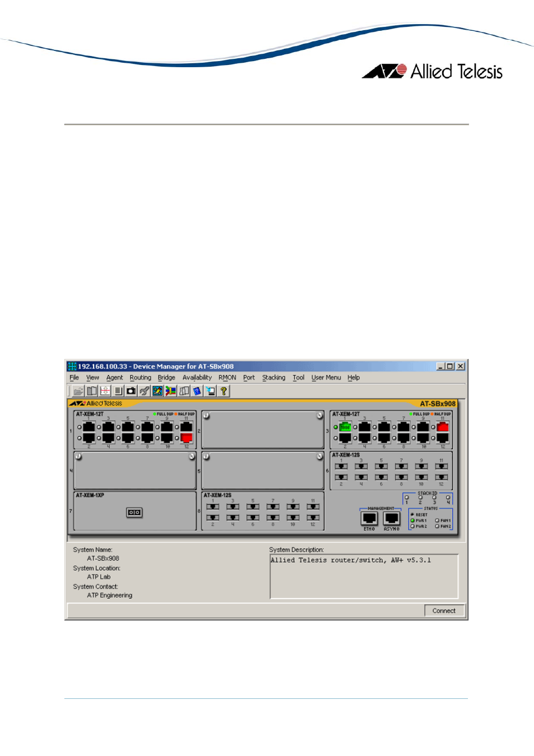Screen dimensions: 534x756
Task: Select the XFP port on AT-XEM-1XP
Action: click(134, 512)
